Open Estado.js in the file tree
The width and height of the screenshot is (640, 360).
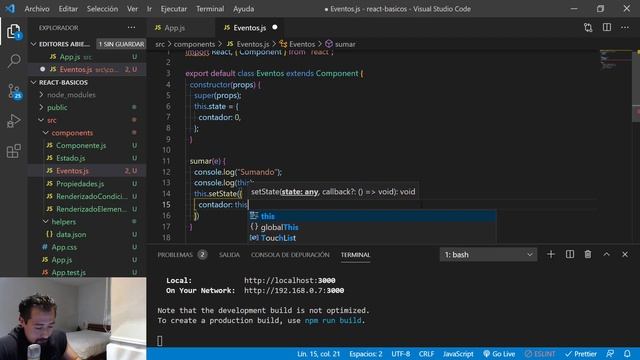pos(71,158)
